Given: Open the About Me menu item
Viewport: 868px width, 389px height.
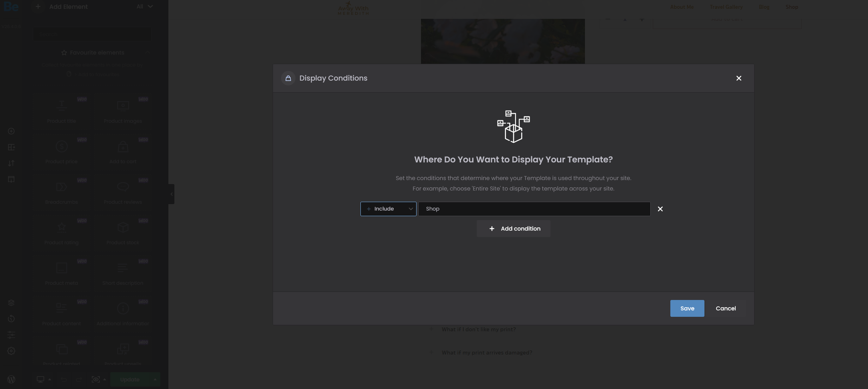Looking at the screenshot, I should (682, 7).
